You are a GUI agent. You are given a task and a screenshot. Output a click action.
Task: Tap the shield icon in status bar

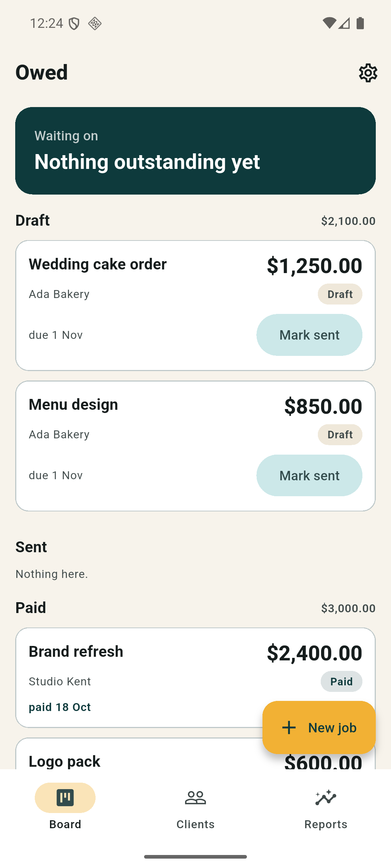tap(74, 24)
